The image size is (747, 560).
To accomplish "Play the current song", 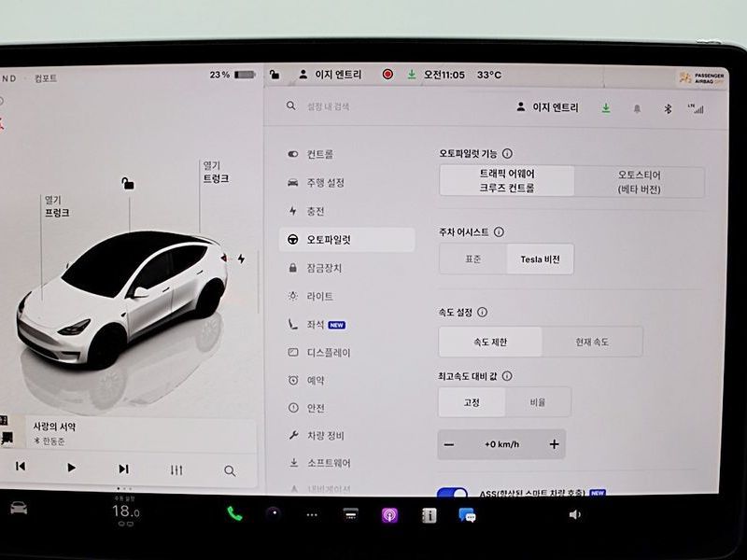I will point(71,468).
